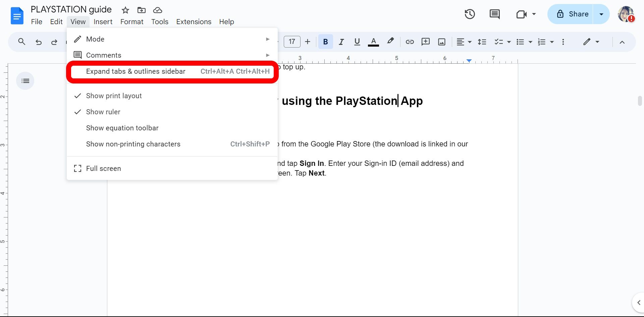Toggle bold formatting
Viewport: 644px width, 317px height.
(x=325, y=42)
